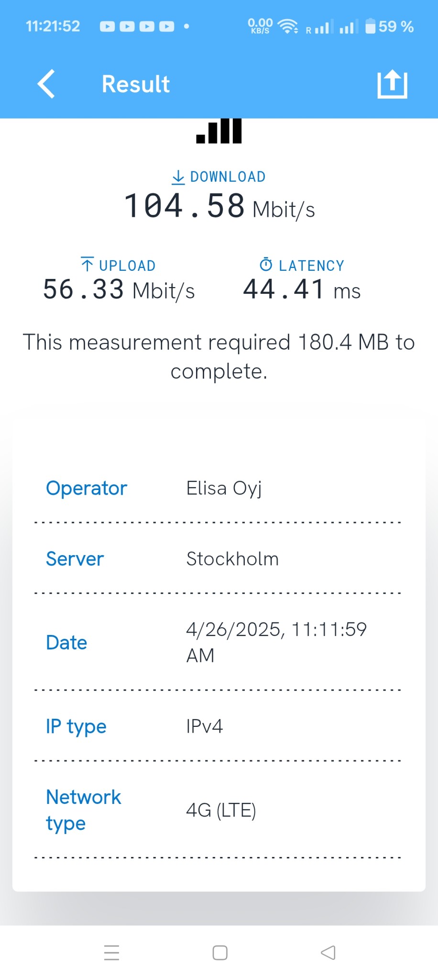Select the Operator row label
The image size is (438, 980).
87,489
